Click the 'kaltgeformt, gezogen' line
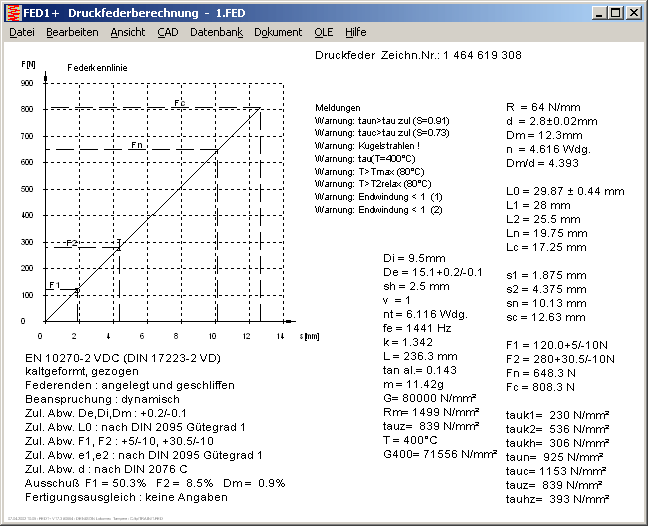 pyautogui.click(x=82, y=371)
